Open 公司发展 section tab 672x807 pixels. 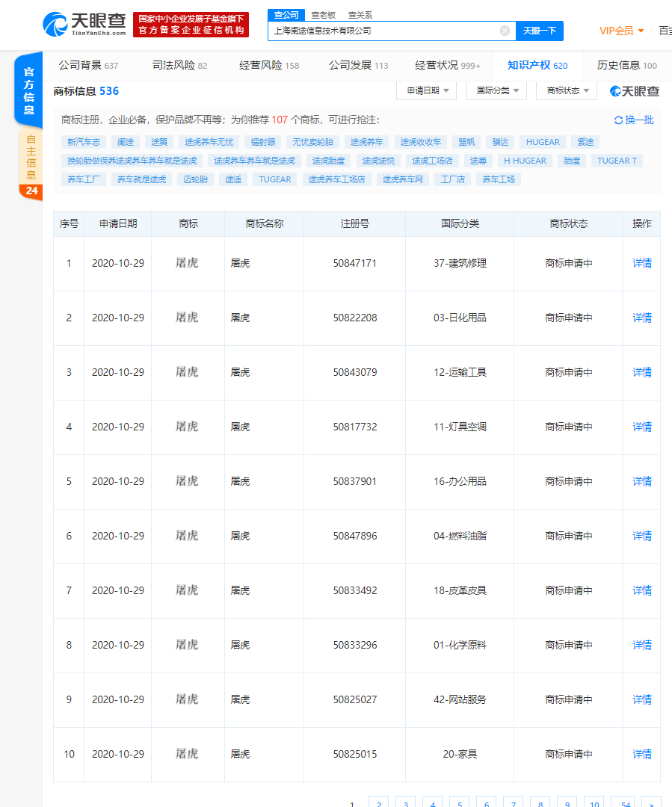pyautogui.click(x=358, y=65)
